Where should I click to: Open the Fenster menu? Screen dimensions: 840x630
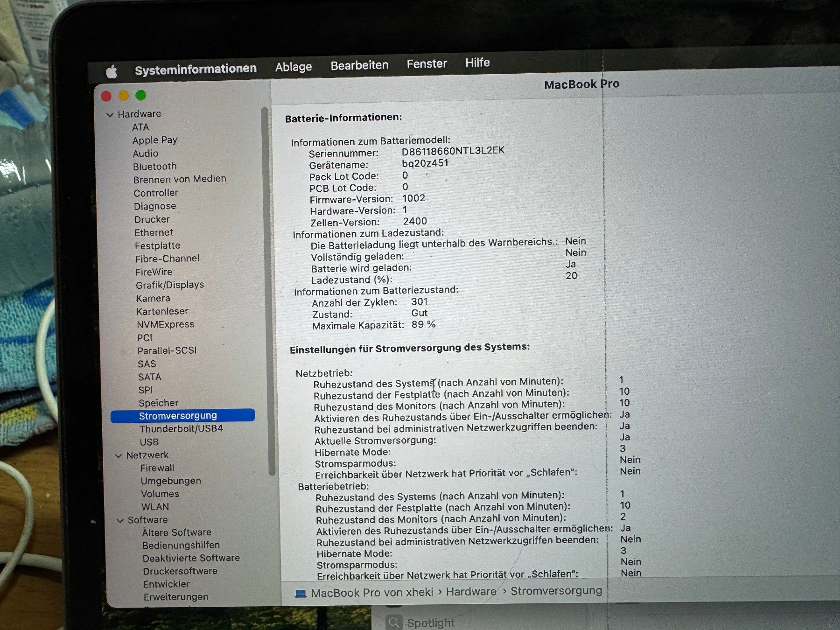[427, 63]
